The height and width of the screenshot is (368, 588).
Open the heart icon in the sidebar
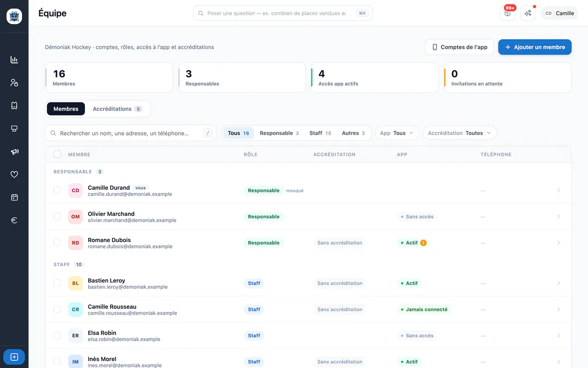[x=14, y=174]
